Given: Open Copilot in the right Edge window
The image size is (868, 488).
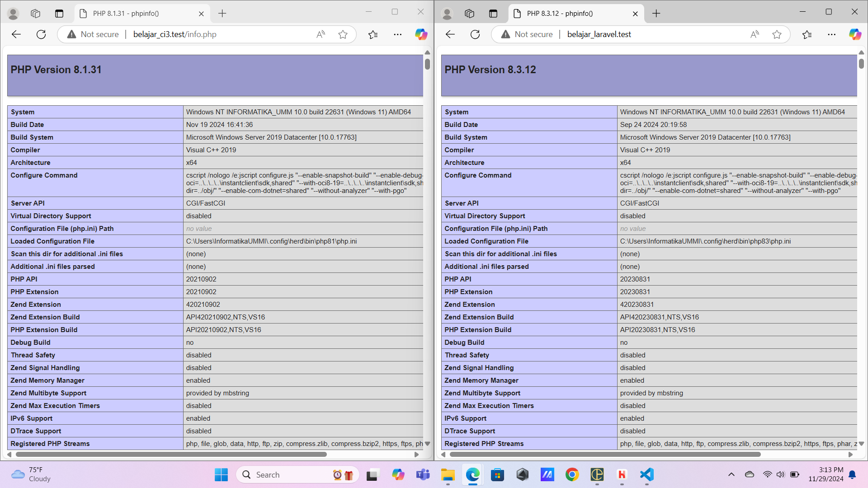Looking at the screenshot, I should point(855,34).
